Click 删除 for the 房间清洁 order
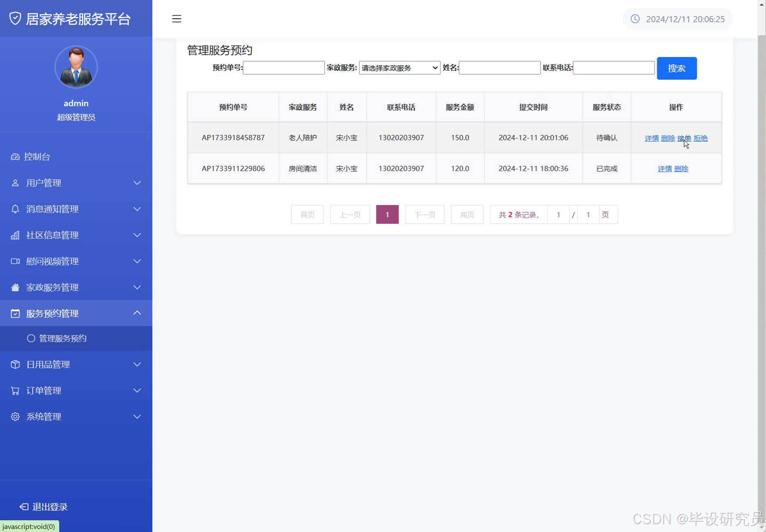The width and height of the screenshot is (766, 532). tap(681, 169)
